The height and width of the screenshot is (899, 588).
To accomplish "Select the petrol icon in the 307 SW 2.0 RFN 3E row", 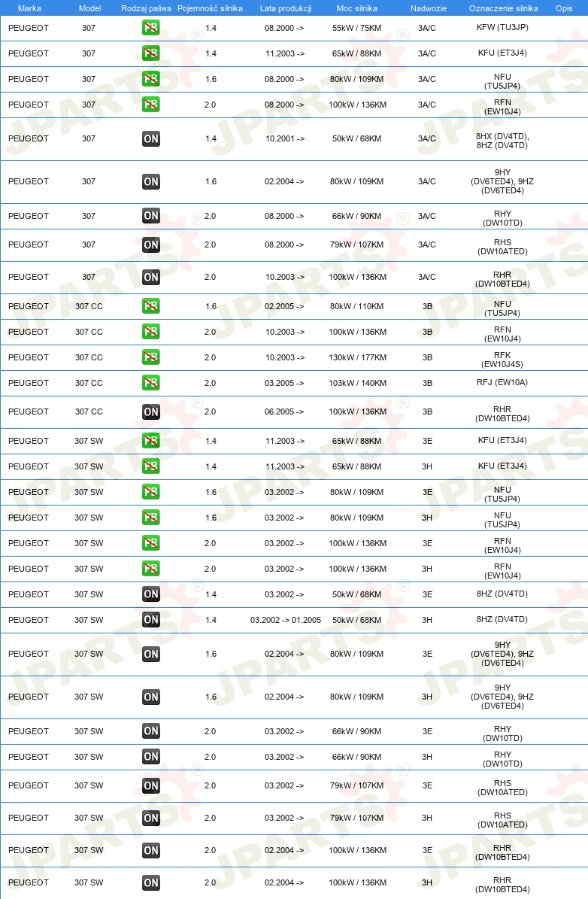I will [x=150, y=543].
